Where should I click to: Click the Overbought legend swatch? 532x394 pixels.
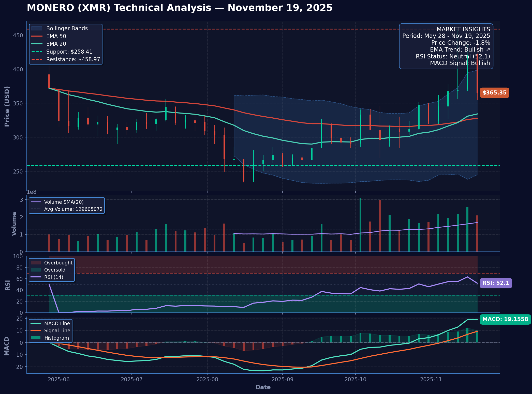point(36,263)
